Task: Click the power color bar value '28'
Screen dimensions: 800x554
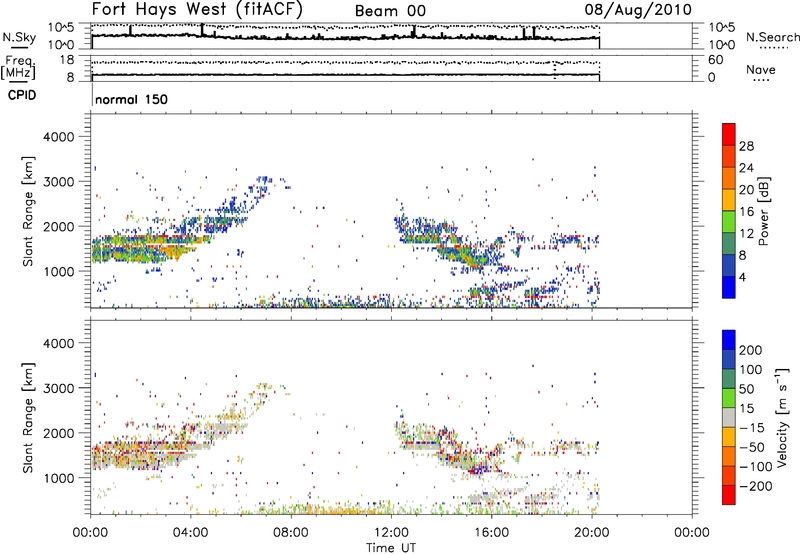Action: [x=746, y=146]
